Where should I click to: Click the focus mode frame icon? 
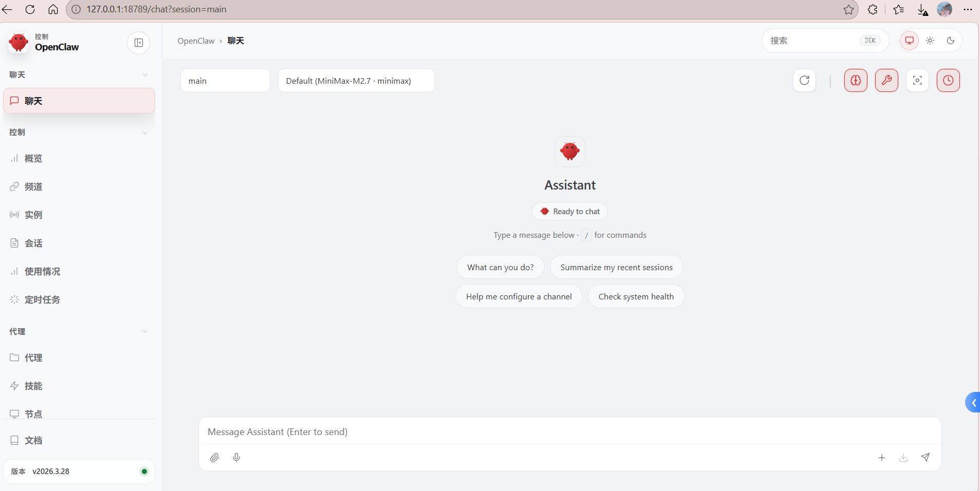(917, 81)
